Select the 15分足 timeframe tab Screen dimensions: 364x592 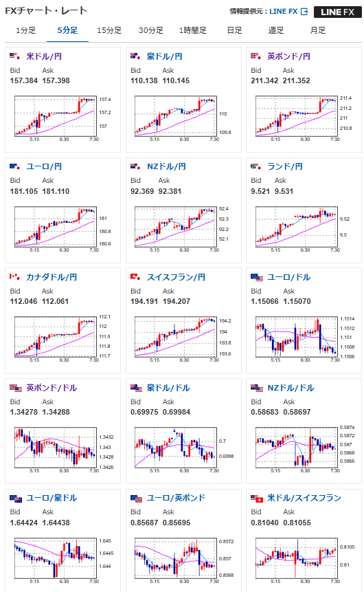(109, 30)
